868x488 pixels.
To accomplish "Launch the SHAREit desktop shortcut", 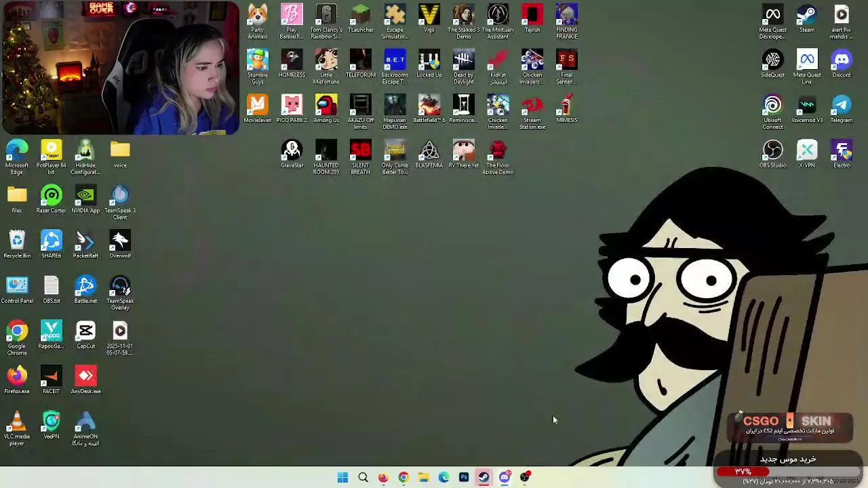I will click(x=52, y=245).
